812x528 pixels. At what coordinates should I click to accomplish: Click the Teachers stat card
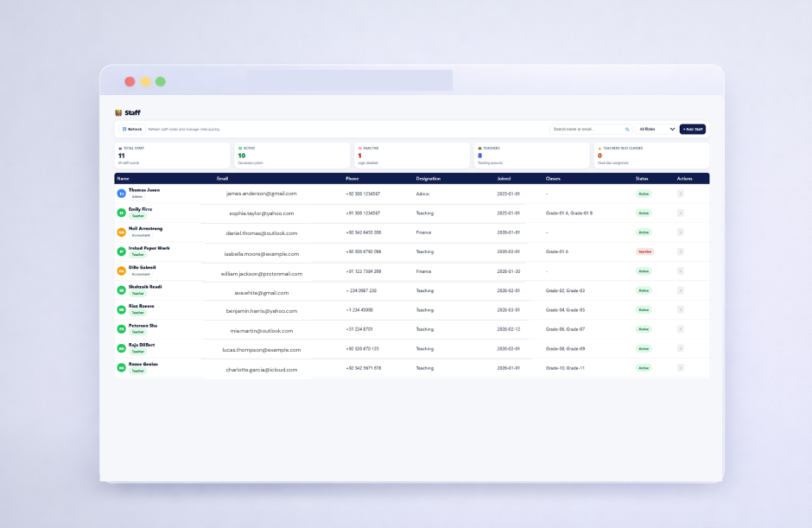[532, 155]
